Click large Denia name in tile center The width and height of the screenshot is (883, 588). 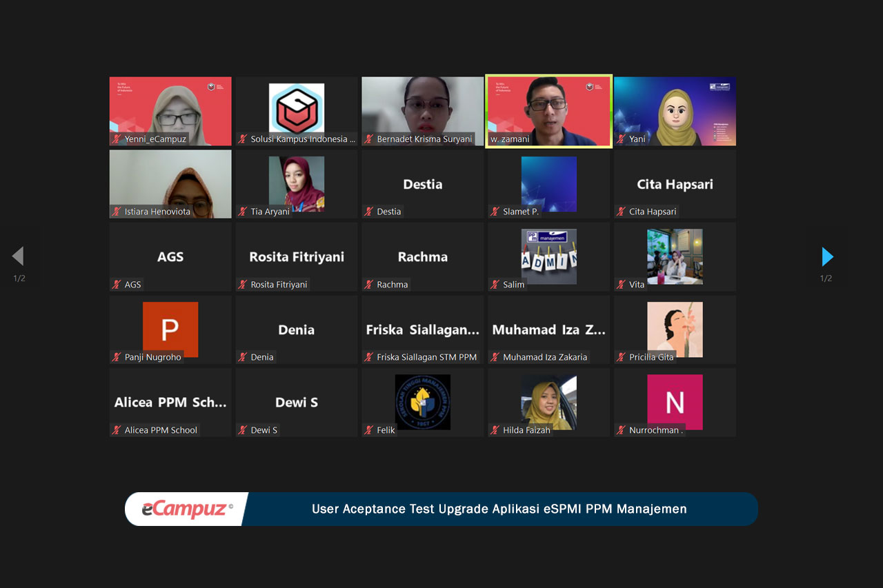pyautogui.click(x=297, y=330)
